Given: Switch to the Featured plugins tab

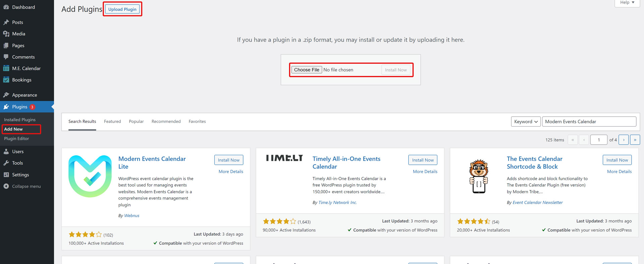Looking at the screenshot, I should coord(112,121).
